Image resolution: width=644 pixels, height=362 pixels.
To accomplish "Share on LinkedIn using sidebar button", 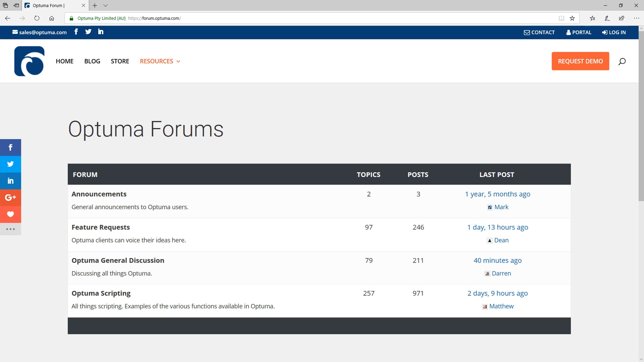I will [10, 181].
